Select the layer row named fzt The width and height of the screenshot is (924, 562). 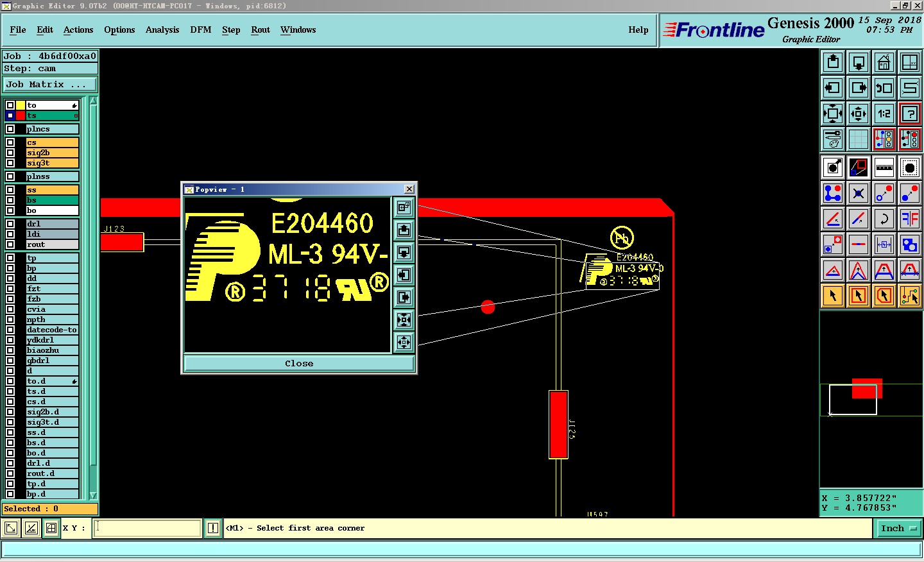pyautogui.click(x=52, y=289)
